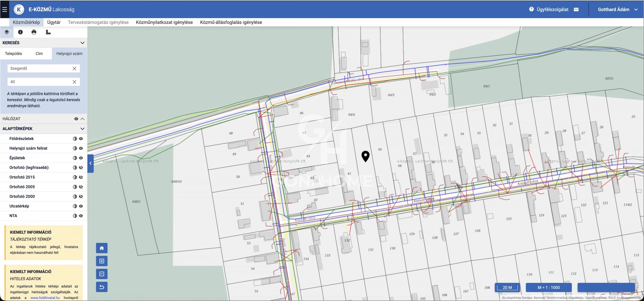Switch to the Ügytár menu tab
This screenshot has width=644, height=301.
(x=54, y=22)
